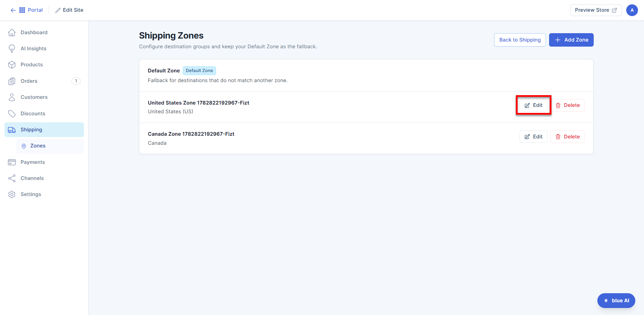Open AI Insights from the sidebar

tap(44, 49)
